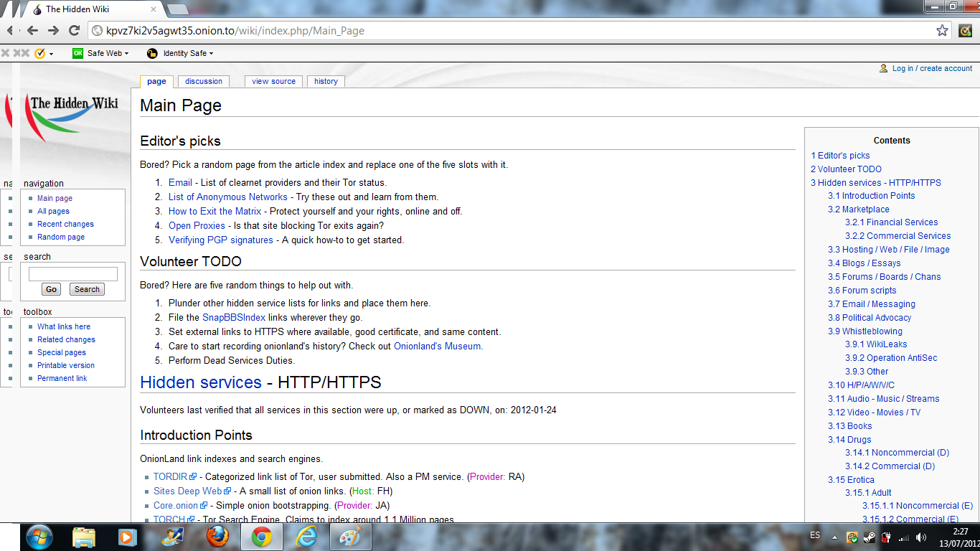Open Verifying PGP signatures link
The width and height of the screenshot is (980, 551).
tap(221, 240)
